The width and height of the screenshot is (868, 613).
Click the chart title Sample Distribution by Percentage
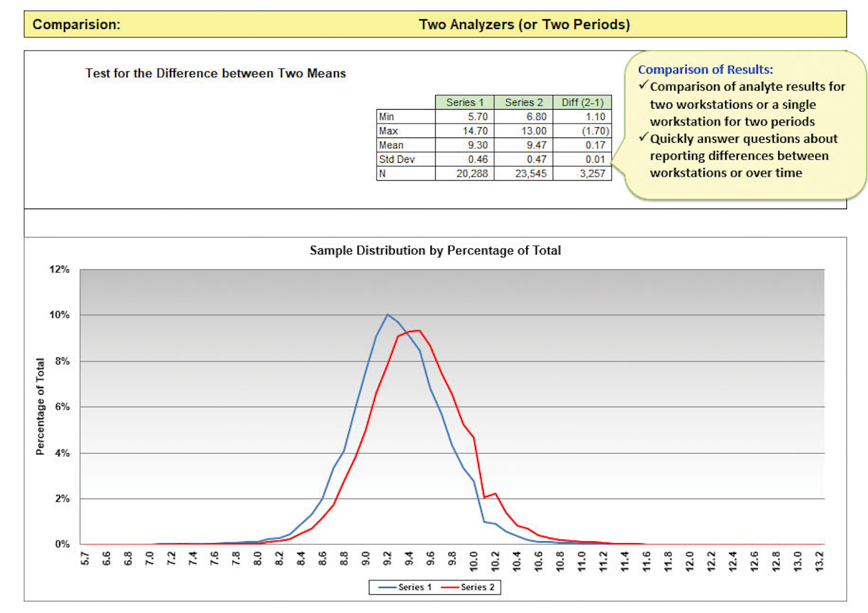pyautogui.click(x=434, y=250)
